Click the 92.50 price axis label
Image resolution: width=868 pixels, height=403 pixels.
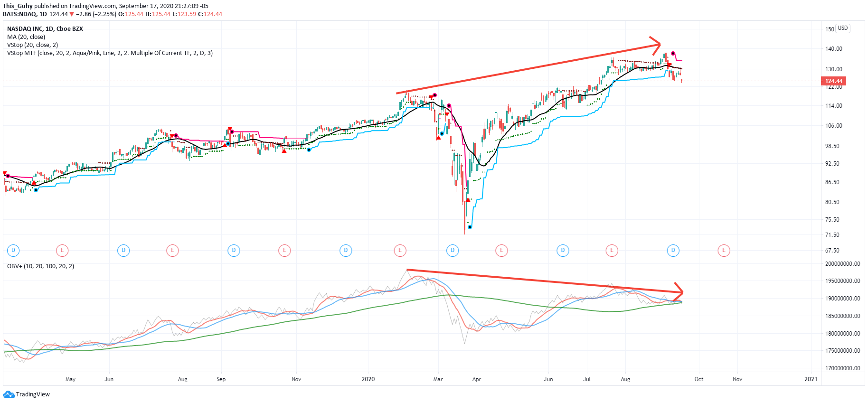[x=832, y=164]
